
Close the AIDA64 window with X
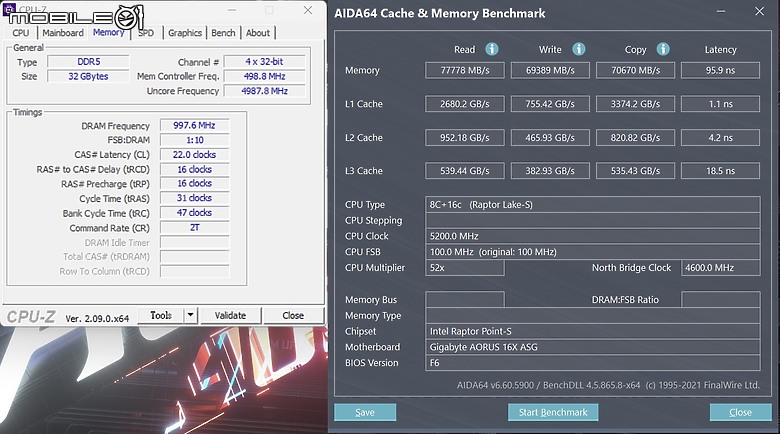pyautogui.click(x=759, y=11)
